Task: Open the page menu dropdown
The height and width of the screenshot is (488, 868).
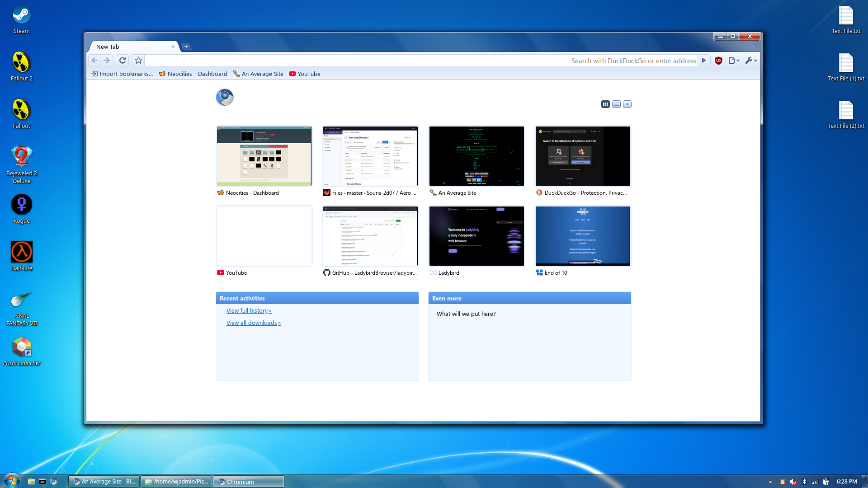Action: tap(734, 61)
